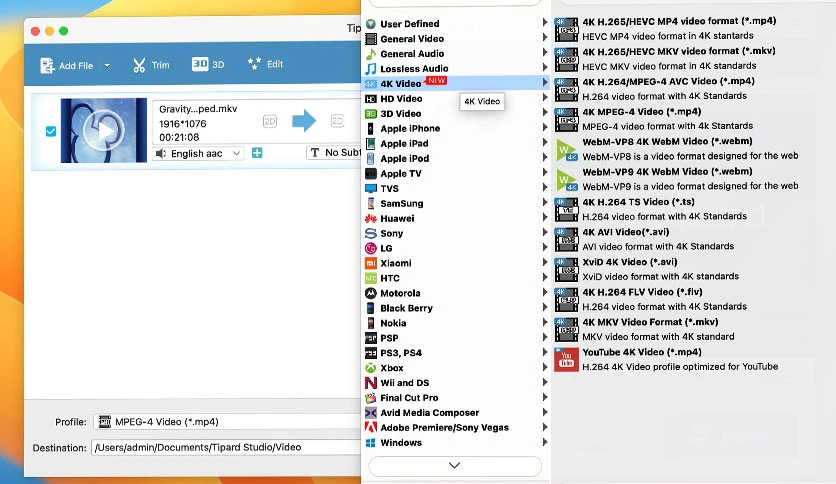Image resolution: width=836 pixels, height=484 pixels.
Task: Select the HD Video category
Action: coord(456,99)
